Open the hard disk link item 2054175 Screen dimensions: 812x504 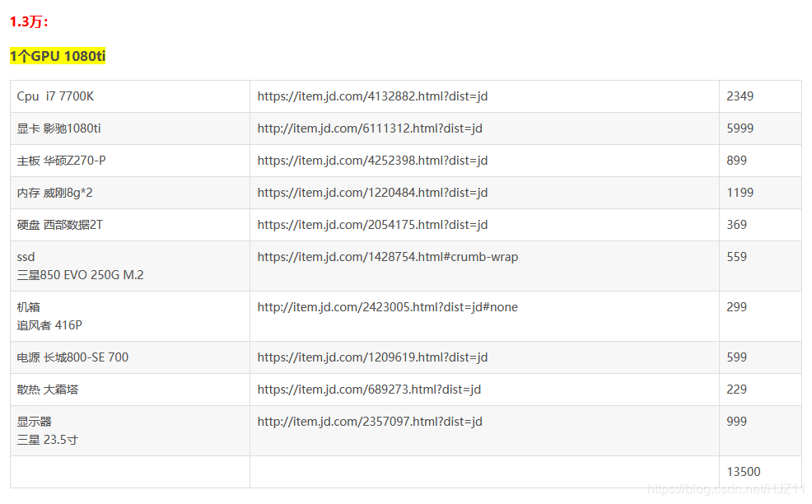point(372,225)
